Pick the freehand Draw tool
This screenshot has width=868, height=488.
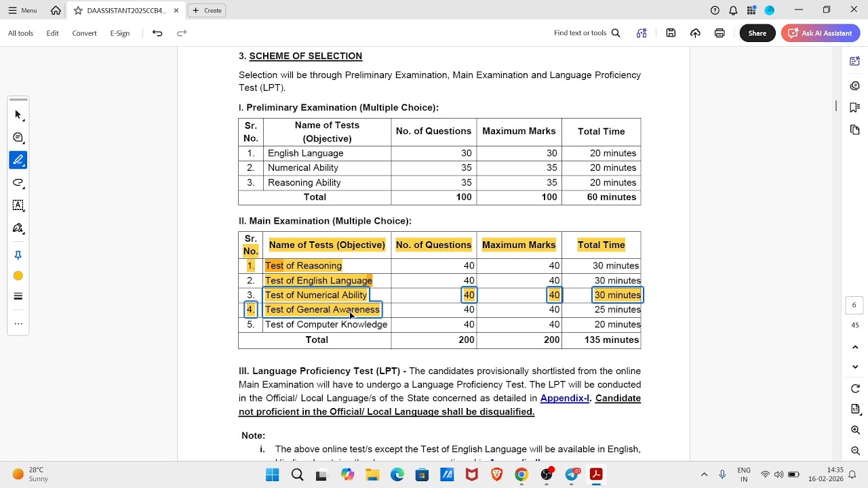(x=18, y=183)
